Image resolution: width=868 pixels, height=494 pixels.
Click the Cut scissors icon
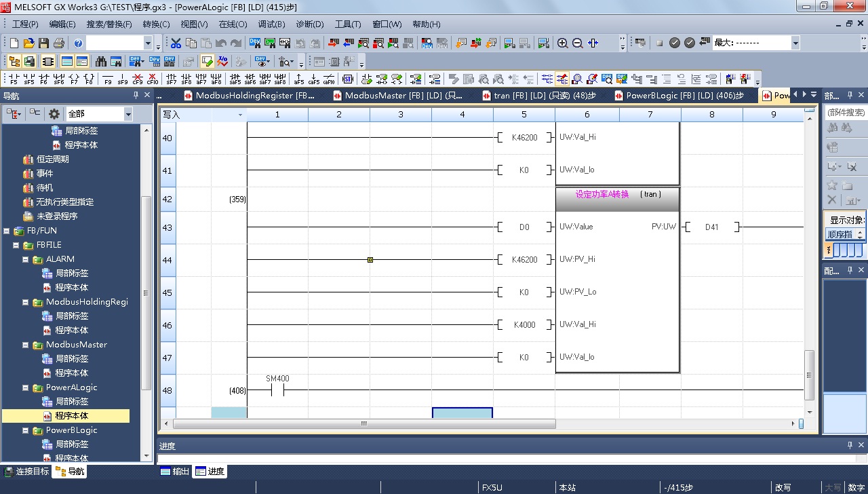point(176,43)
